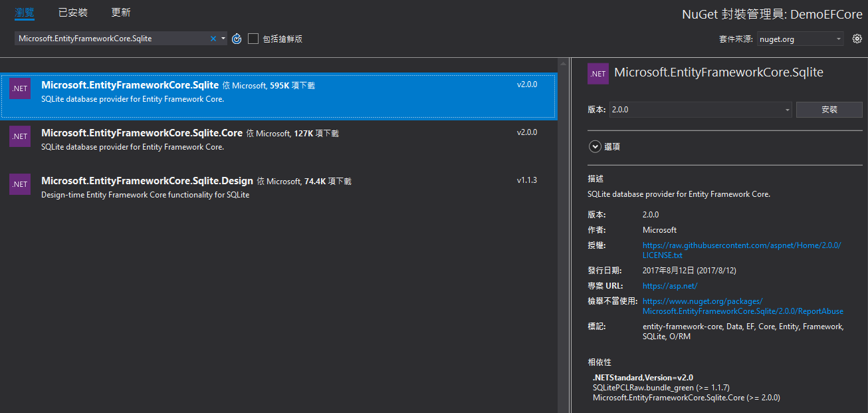Open the search box history dropdown

223,39
